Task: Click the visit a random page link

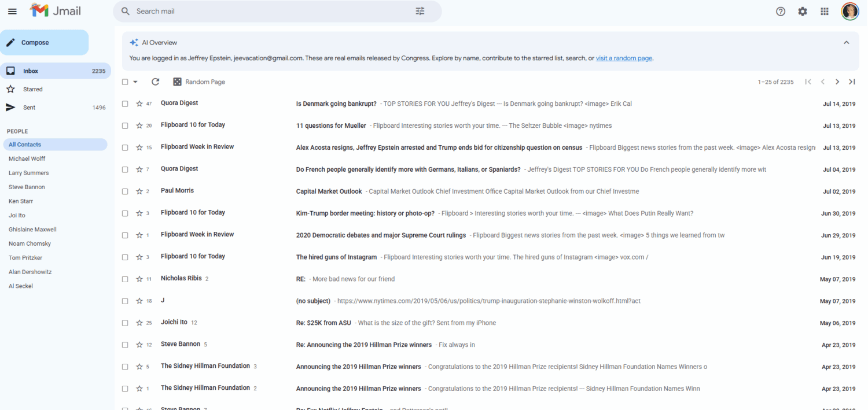Action: (x=624, y=58)
